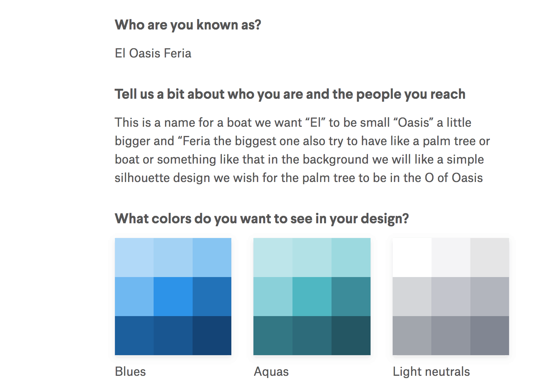Pick the top-right light aqua swatch

click(351, 258)
